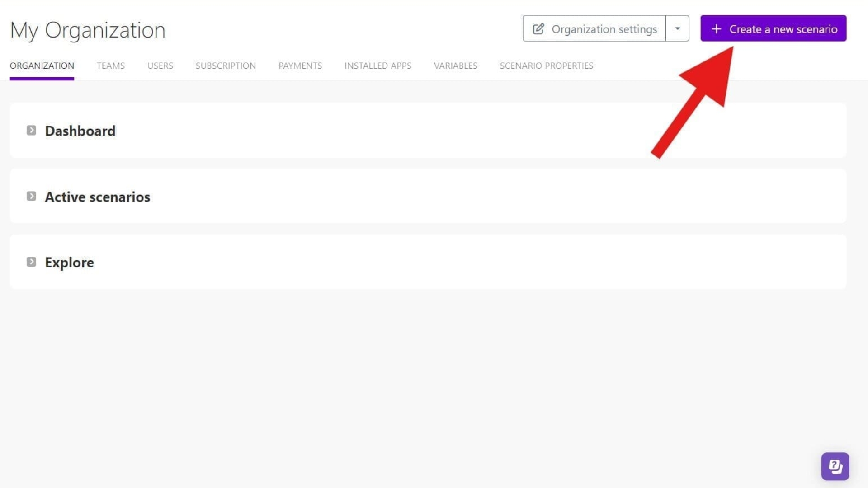Viewport: 868px width, 488px height.
Task: Expand the Dashboard section chevron
Action: click(31, 131)
